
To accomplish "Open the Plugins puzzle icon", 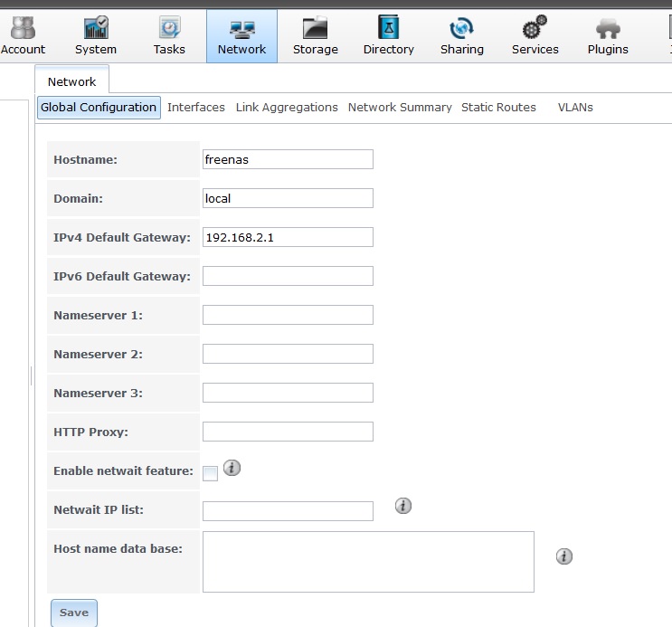I will pyautogui.click(x=608, y=29).
